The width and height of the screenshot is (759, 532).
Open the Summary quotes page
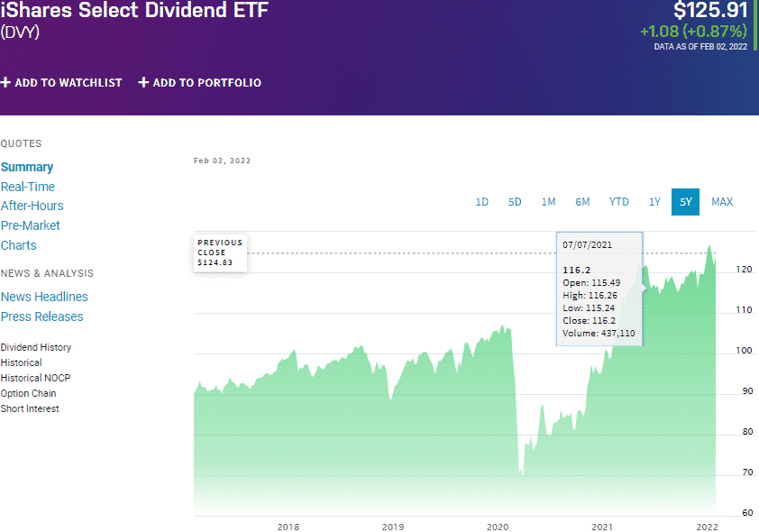click(27, 167)
